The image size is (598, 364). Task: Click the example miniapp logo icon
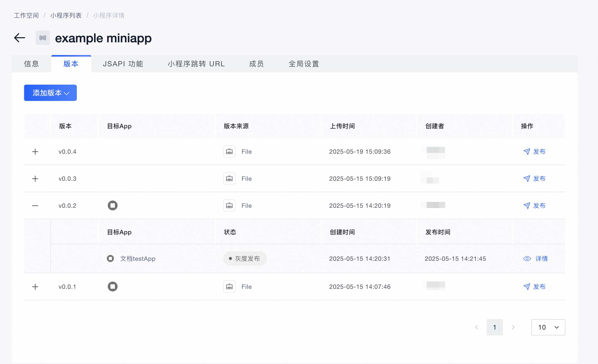[x=43, y=38]
